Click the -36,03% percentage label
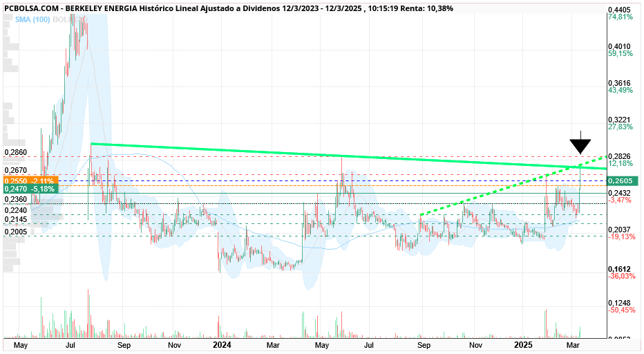 pyautogui.click(x=621, y=277)
